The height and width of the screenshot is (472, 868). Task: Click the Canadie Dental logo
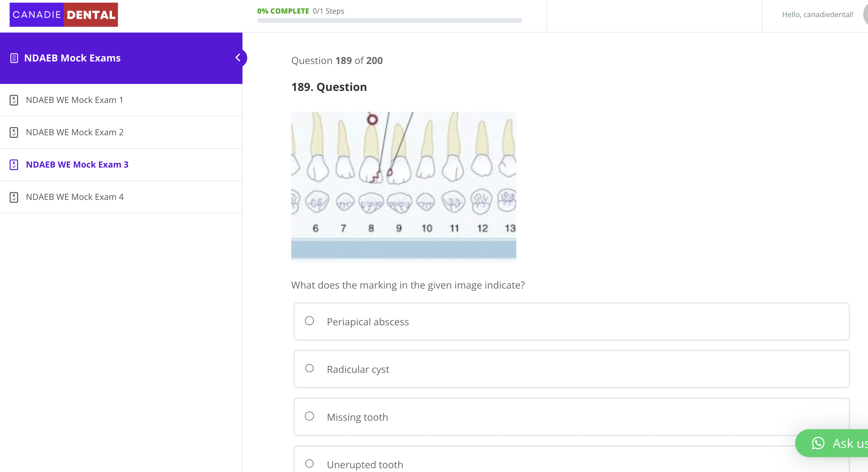coord(64,15)
